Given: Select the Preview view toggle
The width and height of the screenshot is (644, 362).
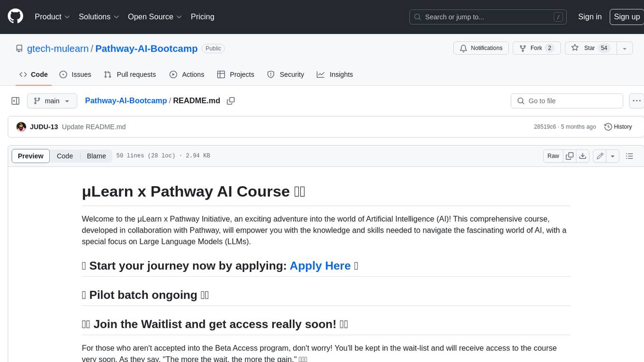Looking at the screenshot, I should [x=31, y=156].
